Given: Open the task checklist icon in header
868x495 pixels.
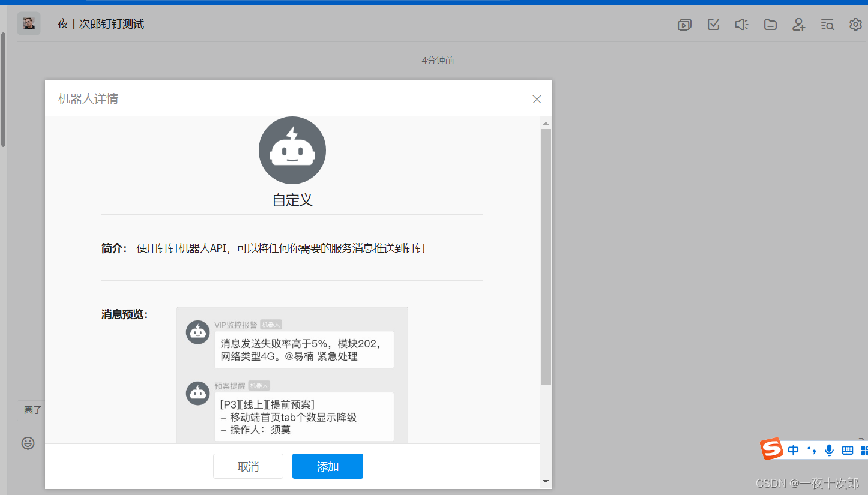Looking at the screenshot, I should tap(713, 25).
